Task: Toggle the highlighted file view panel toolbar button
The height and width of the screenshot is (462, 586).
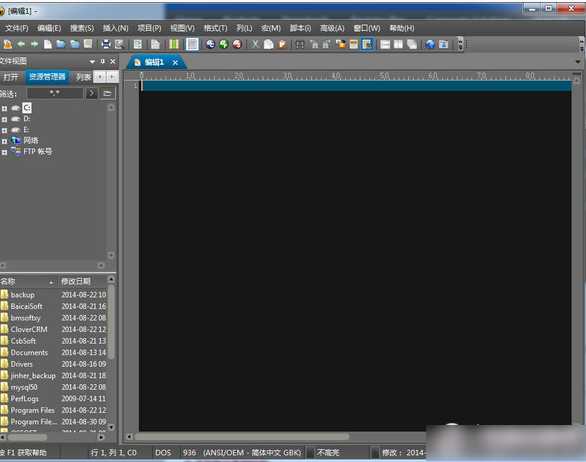Action: tap(367, 44)
